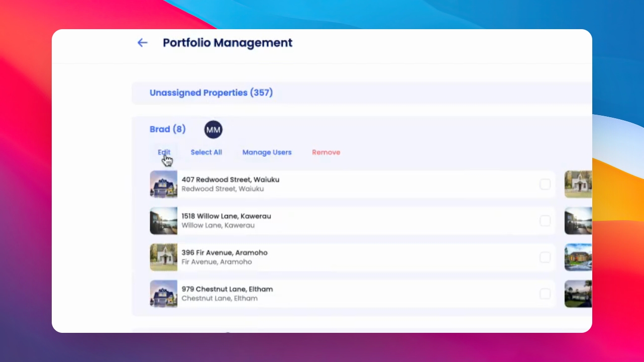Viewport: 644px width, 362px height.
Task: Open the 1518 Willow Lane property thumbnail
Action: click(164, 221)
